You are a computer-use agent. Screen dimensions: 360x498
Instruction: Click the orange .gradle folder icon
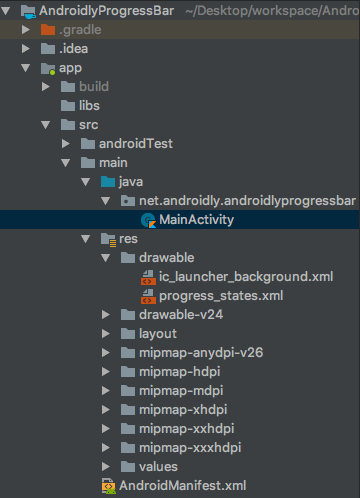48,30
